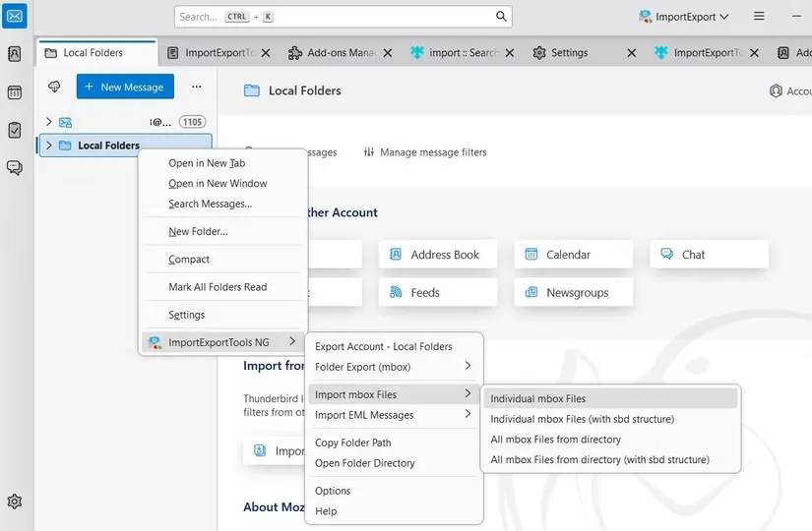The width and height of the screenshot is (812, 531).
Task: Click the Local Folders header folder icon
Action: click(252, 90)
